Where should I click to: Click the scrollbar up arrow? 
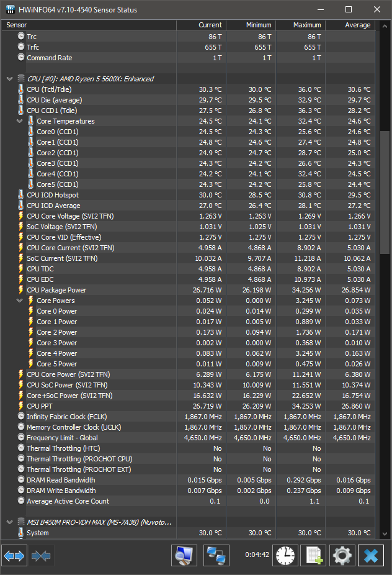pos(385,26)
